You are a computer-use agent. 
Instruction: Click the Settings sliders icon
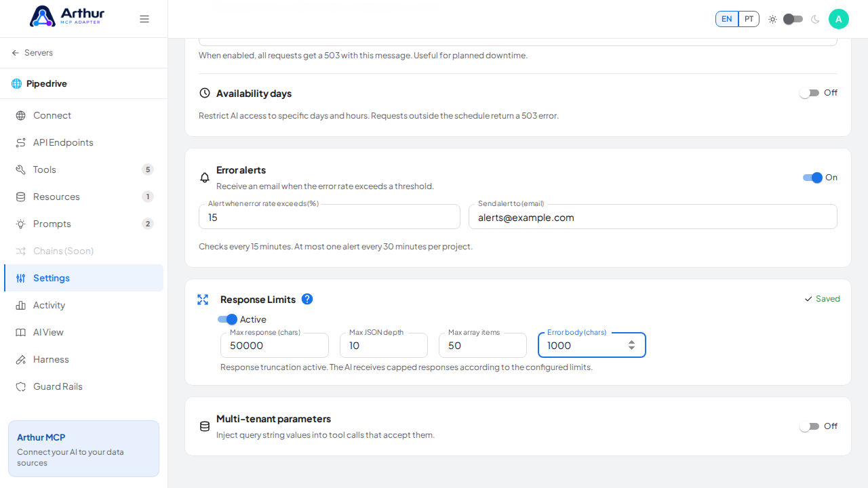(x=21, y=278)
